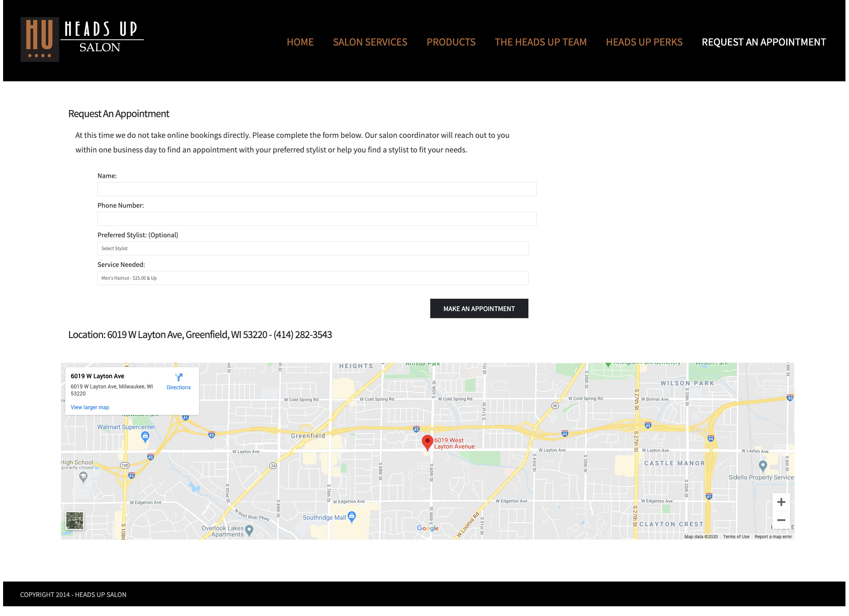
Task: Open the Service Needed dropdown
Action: click(313, 278)
